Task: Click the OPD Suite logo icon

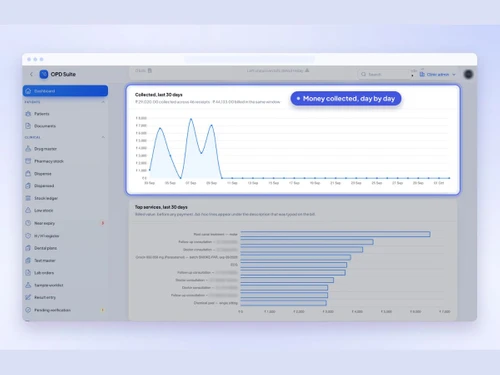Action: (44, 74)
